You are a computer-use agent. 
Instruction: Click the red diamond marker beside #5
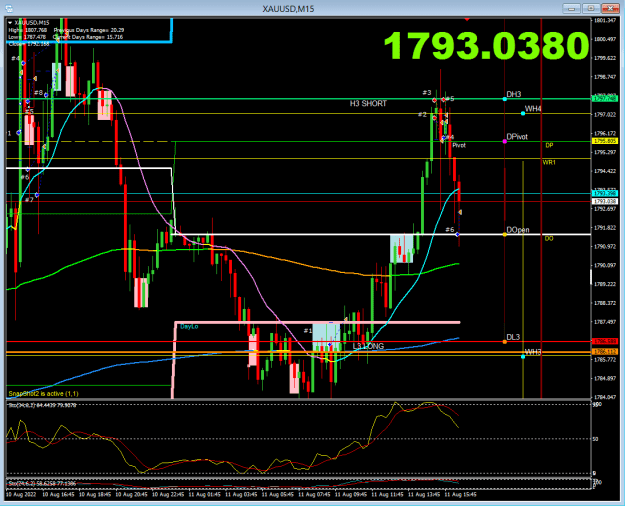444,99
